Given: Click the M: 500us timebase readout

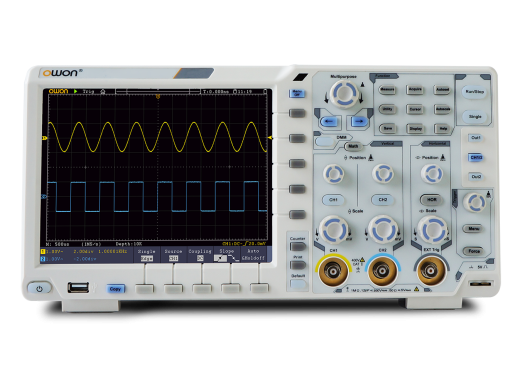Looking at the screenshot, I should (57, 244).
